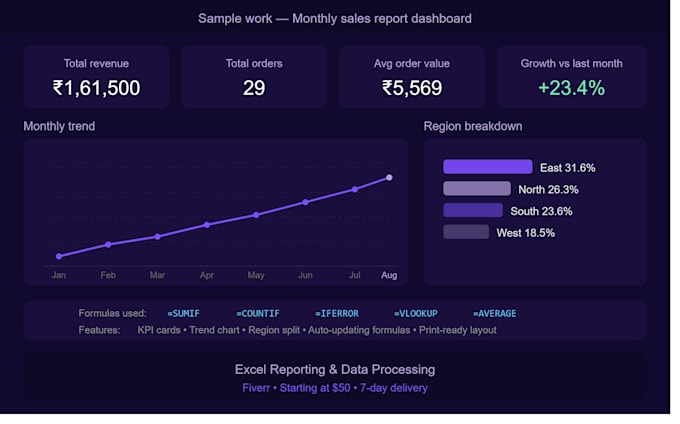Click the KPI cards feature text

[x=159, y=330]
